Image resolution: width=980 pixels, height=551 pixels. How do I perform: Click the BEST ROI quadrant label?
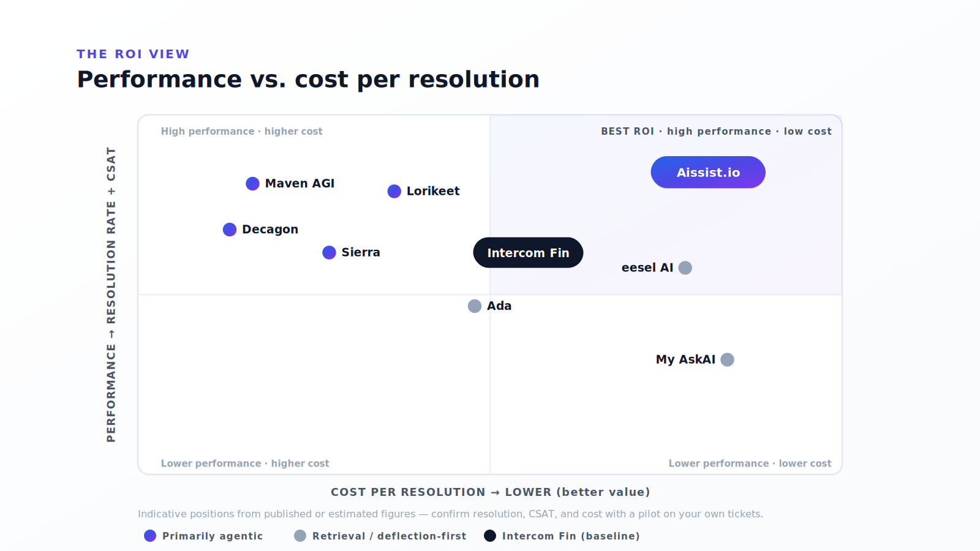pos(716,131)
